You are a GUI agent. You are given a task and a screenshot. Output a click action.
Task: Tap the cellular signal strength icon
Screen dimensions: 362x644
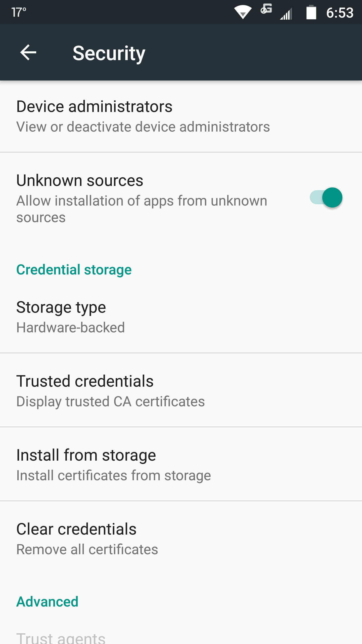click(x=286, y=14)
